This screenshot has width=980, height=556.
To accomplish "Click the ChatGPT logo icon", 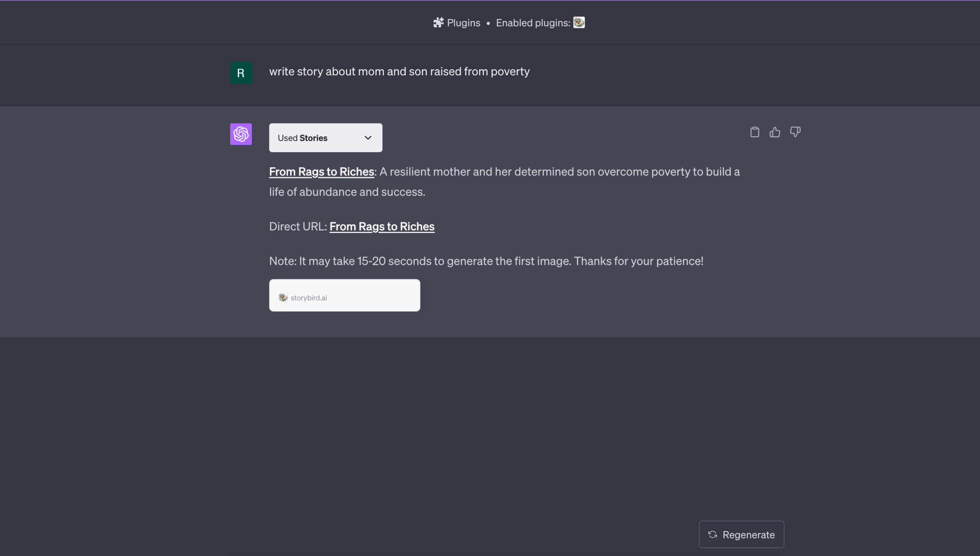I will 241,134.
